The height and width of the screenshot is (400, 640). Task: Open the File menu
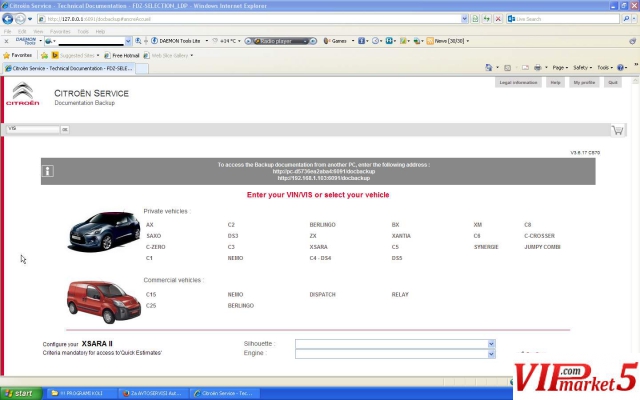(7, 31)
